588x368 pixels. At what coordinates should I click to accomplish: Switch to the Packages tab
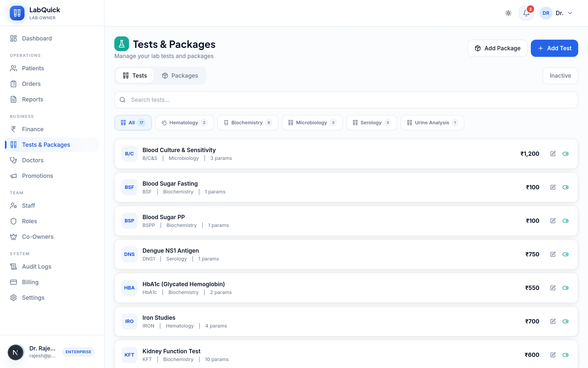pos(180,76)
